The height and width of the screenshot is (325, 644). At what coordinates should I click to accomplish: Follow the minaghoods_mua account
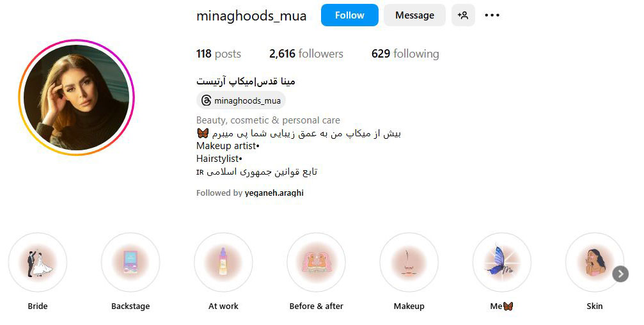[x=350, y=15]
